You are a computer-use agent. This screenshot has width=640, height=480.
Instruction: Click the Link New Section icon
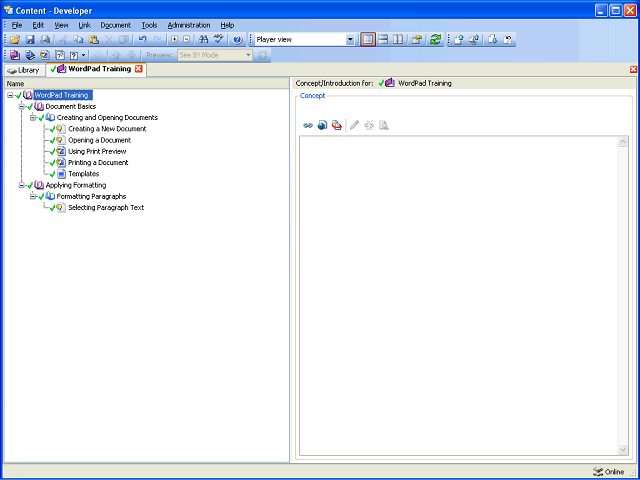(30, 55)
